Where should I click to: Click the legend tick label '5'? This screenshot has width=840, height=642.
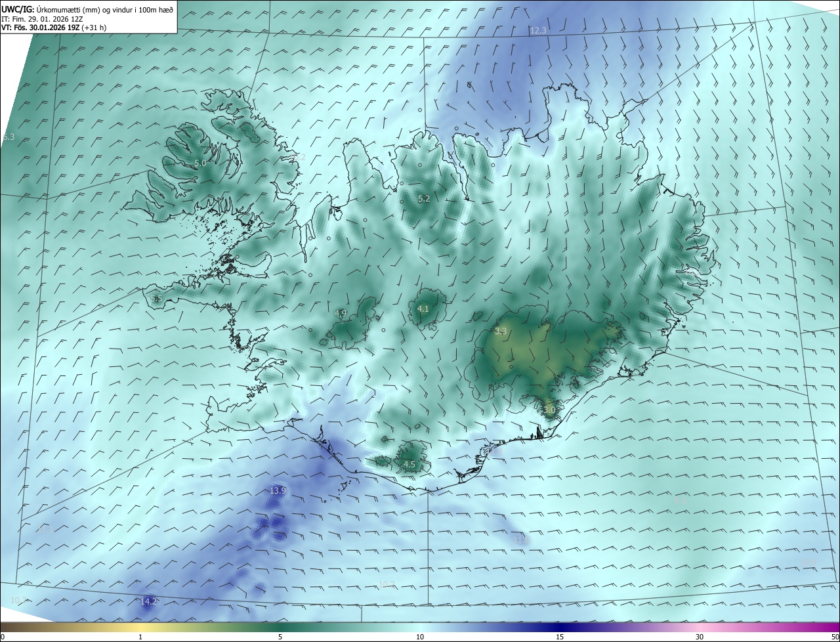(x=280, y=637)
